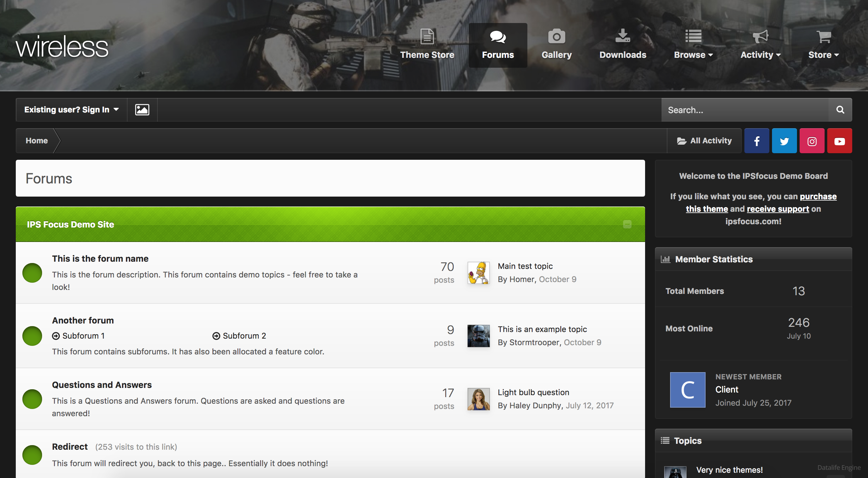Screen dimensions: 868x478
Task: Click Haley Dunphy's avatar thumbnail
Action: [478, 399]
